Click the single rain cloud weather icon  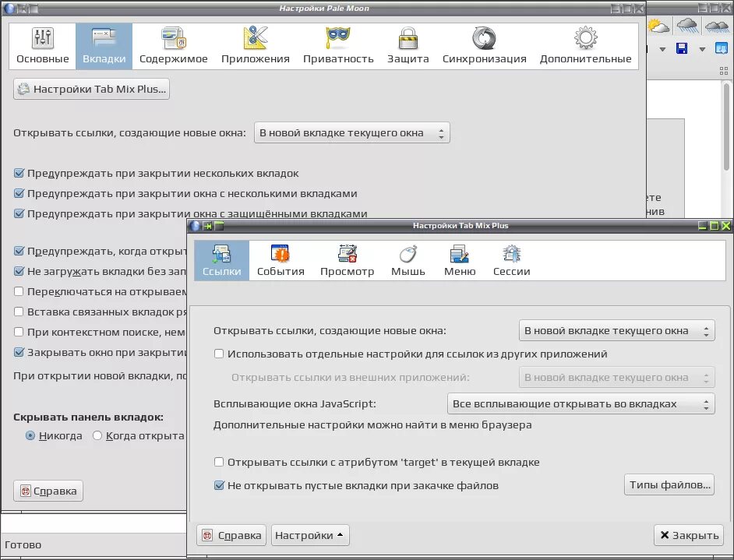pos(687,26)
